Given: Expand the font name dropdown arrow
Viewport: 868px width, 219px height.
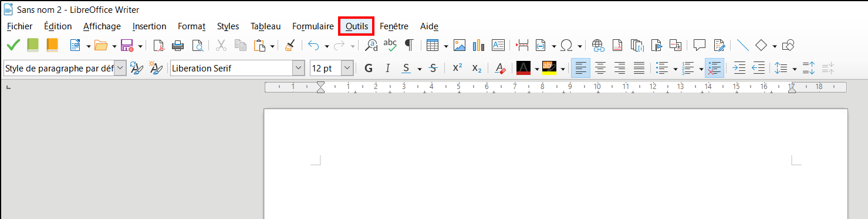Looking at the screenshot, I should tap(298, 69).
